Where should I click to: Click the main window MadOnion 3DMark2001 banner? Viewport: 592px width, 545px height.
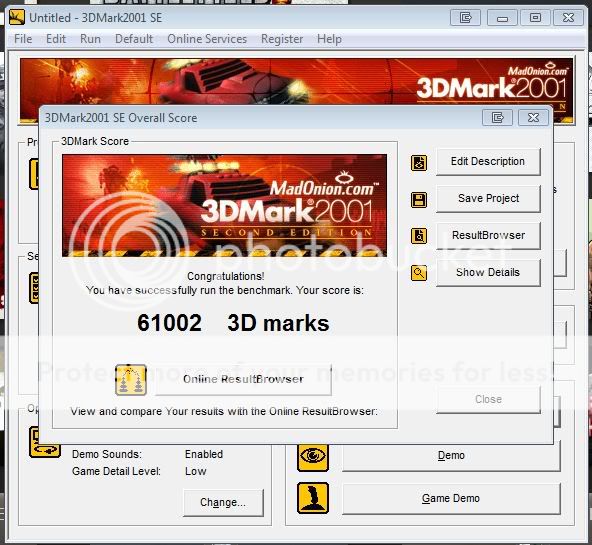(x=297, y=82)
